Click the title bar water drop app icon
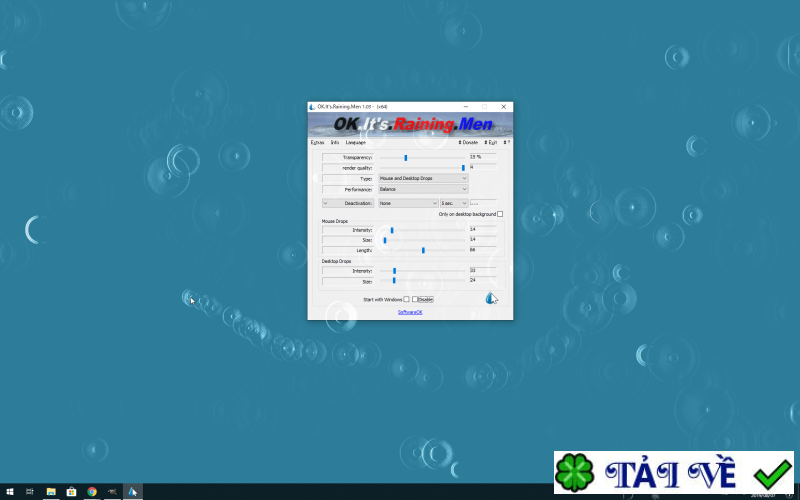This screenshot has width=800, height=500. (x=312, y=107)
